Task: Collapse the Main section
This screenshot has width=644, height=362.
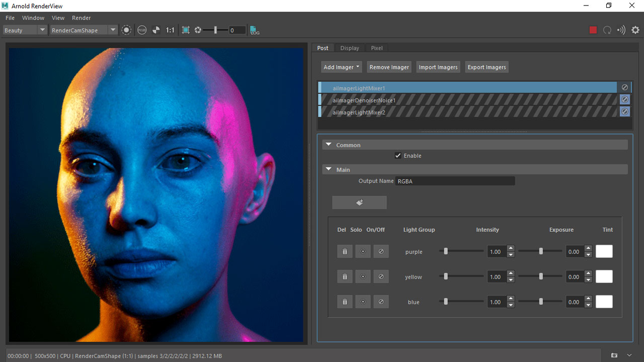Action: (x=329, y=169)
